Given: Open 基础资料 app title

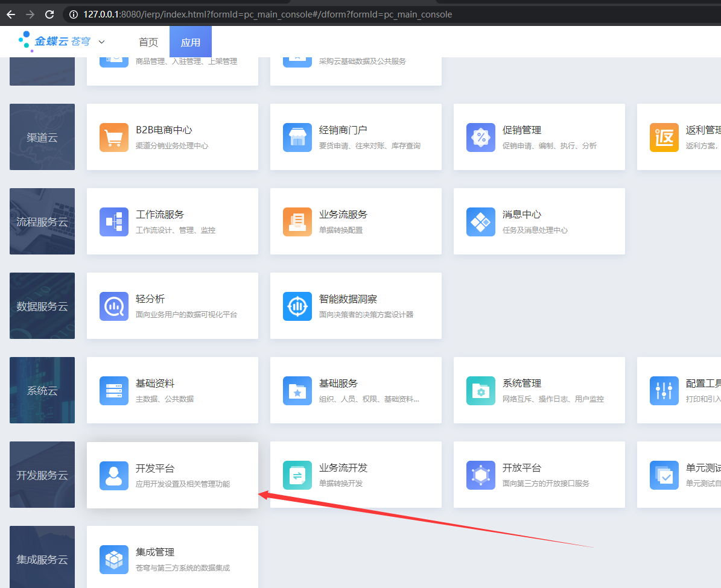Looking at the screenshot, I should tap(155, 384).
